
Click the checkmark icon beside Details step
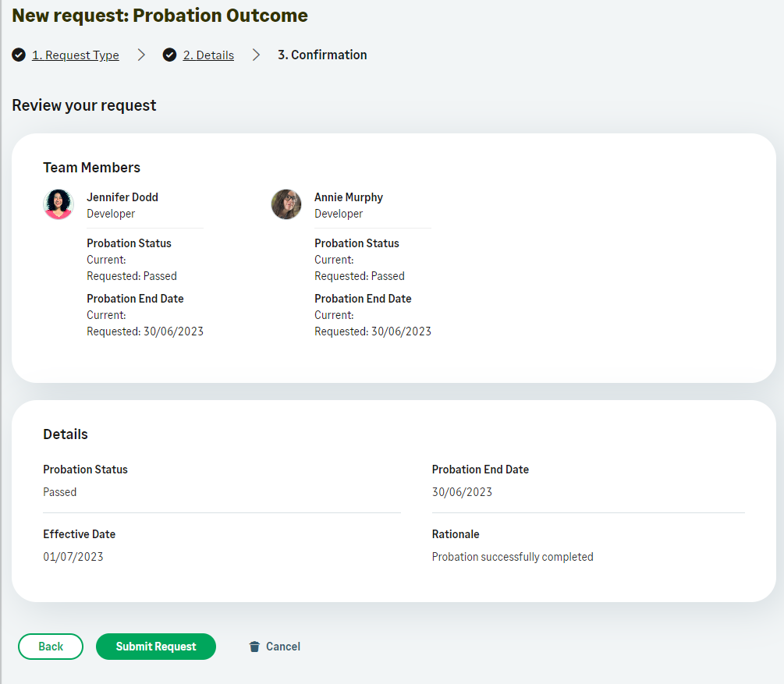tap(169, 55)
